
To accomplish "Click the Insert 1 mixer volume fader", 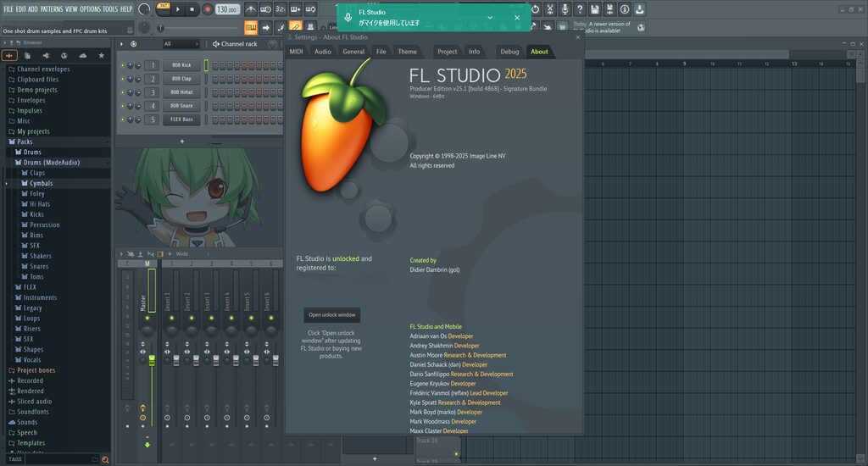I will 176,361.
